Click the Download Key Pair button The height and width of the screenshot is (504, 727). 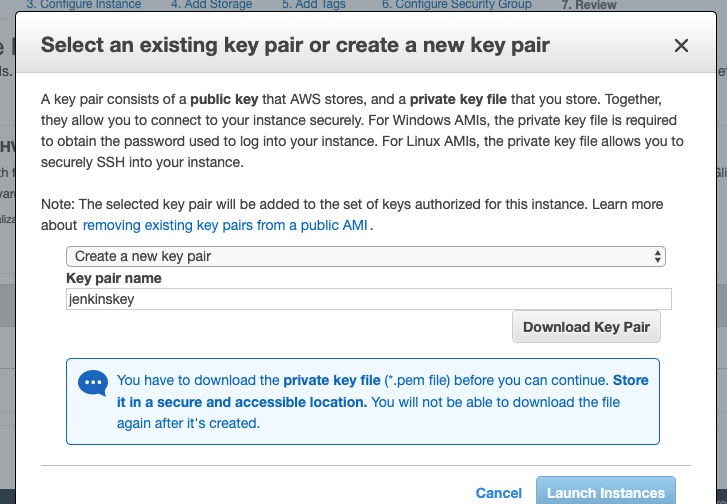tap(586, 327)
